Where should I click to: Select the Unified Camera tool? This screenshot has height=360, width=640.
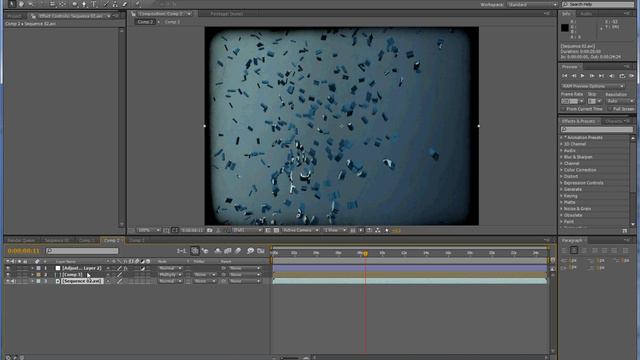tap(52, 4)
